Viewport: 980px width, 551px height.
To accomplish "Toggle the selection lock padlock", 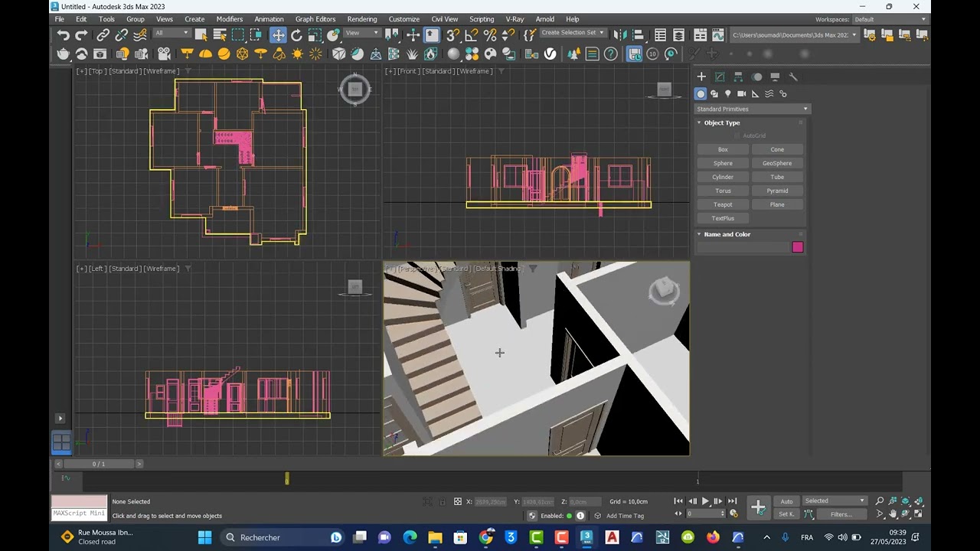I will coord(443,502).
